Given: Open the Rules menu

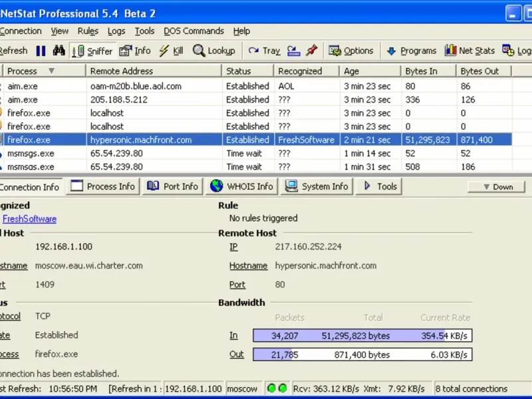Looking at the screenshot, I should [88, 31].
